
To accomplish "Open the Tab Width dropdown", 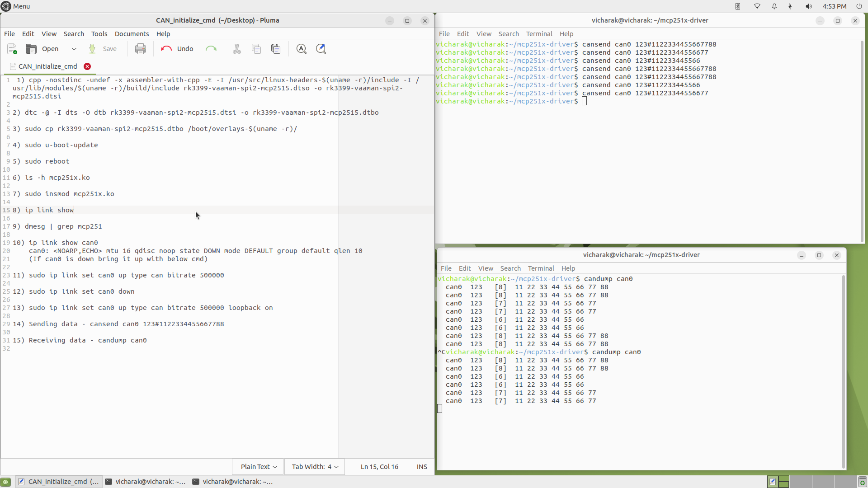I will click(x=315, y=467).
